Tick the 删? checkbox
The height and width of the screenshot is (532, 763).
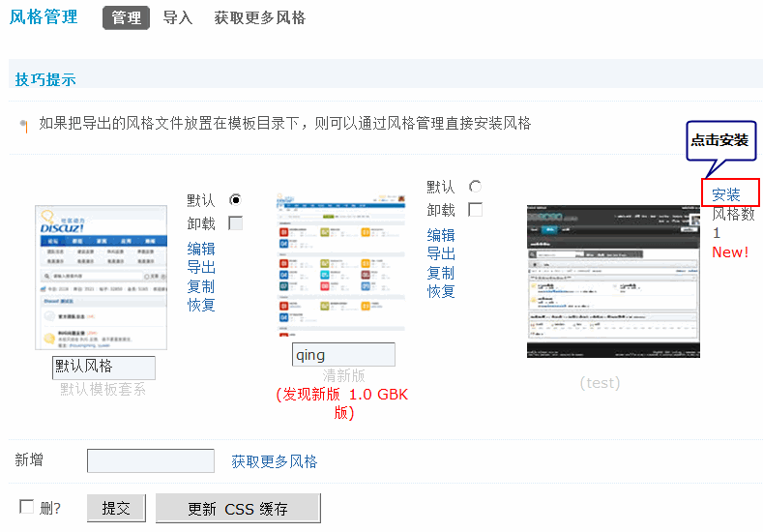(27, 507)
